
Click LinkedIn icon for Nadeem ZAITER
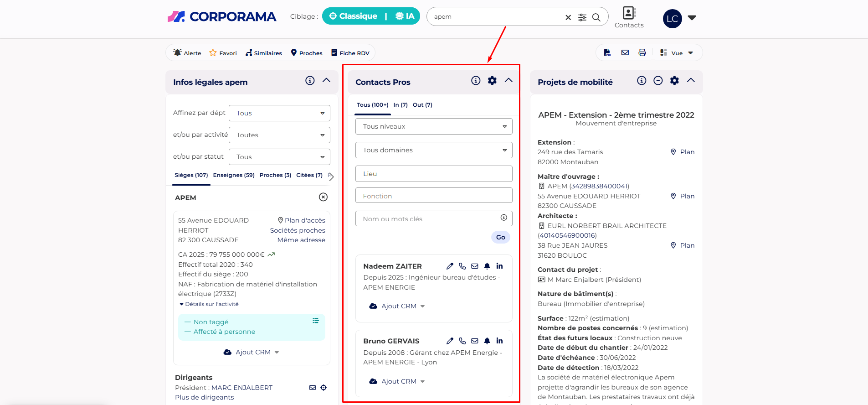coord(499,266)
